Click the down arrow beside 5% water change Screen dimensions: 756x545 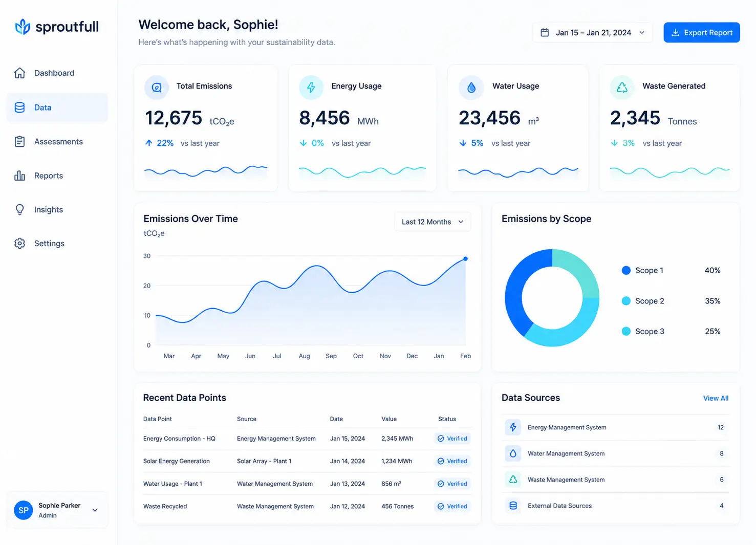coord(463,143)
